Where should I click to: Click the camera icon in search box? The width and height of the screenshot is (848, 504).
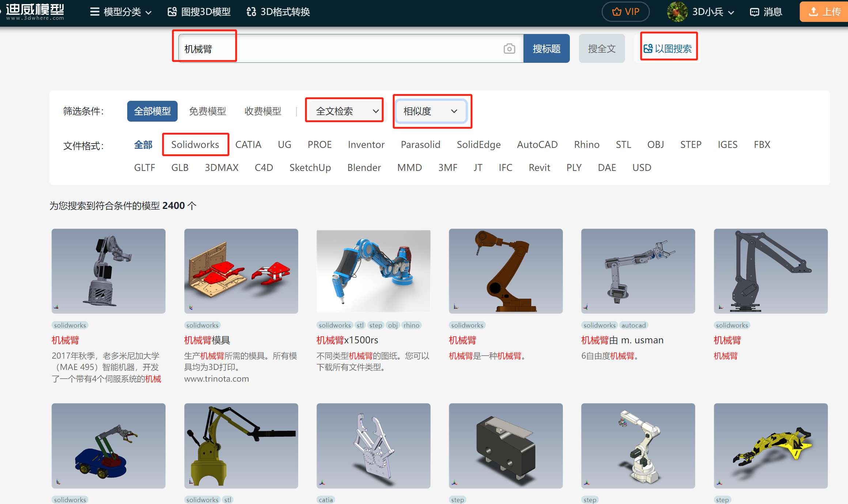[509, 49]
